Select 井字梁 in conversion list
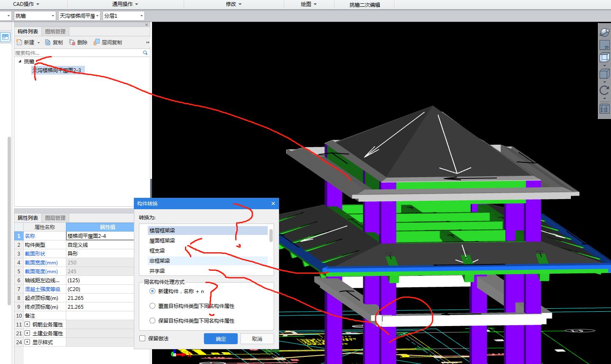Screen dimensions: 611x364 tap(207, 271)
